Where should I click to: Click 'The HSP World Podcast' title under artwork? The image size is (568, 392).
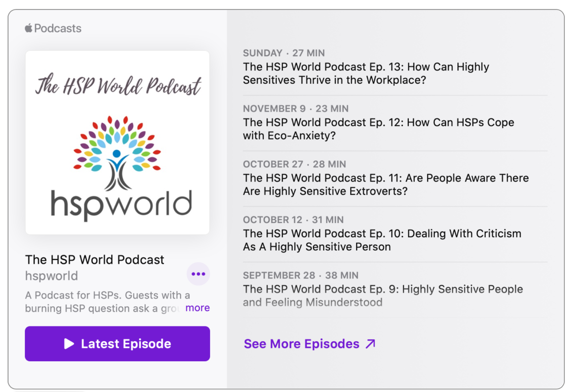point(95,259)
